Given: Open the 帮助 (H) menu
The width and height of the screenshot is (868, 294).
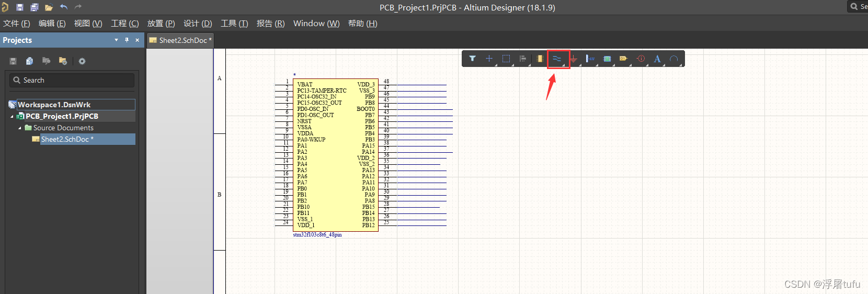Looking at the screenshot, I should tap(363, 24).
